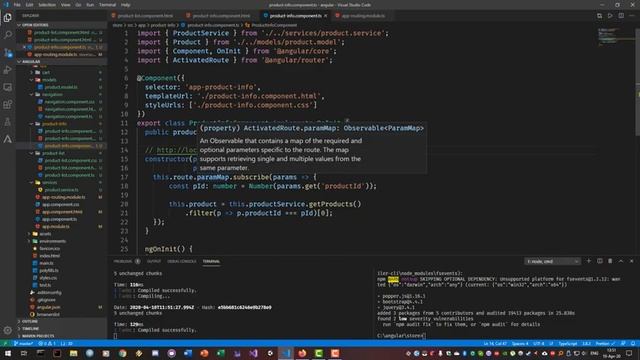Screen dimensions: 640x360
Task: Open the Explorer view in the activity bar
Action: point(7,18)
